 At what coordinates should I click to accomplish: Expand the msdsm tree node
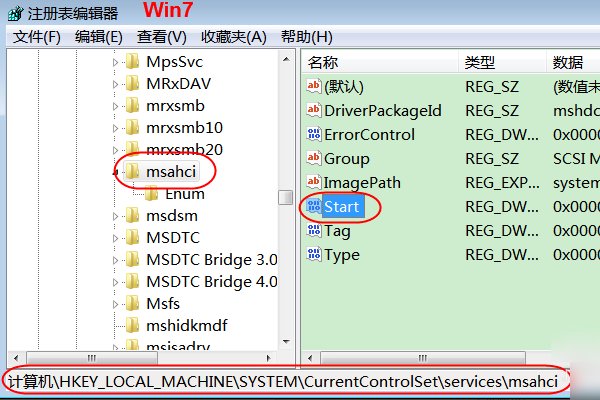coord(116,216)
